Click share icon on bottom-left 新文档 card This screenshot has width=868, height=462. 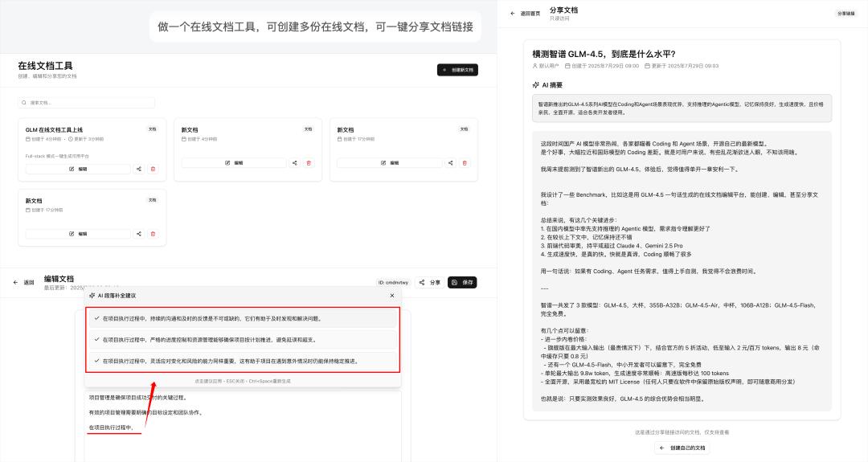click(x=139, y=234)
